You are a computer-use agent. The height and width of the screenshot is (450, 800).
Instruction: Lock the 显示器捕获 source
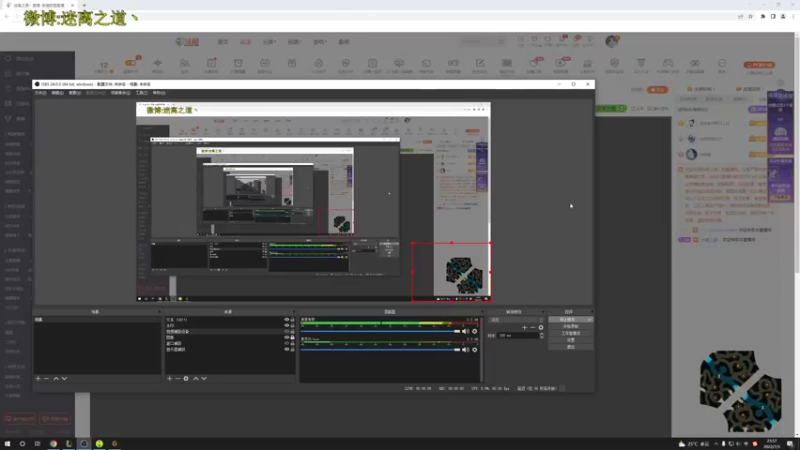[292, 349]
